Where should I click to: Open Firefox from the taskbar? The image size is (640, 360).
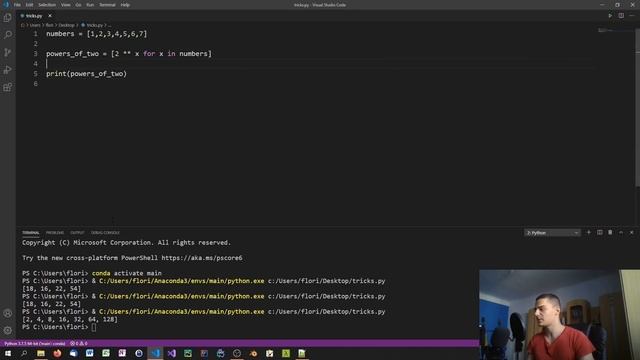tap(57, 353)
